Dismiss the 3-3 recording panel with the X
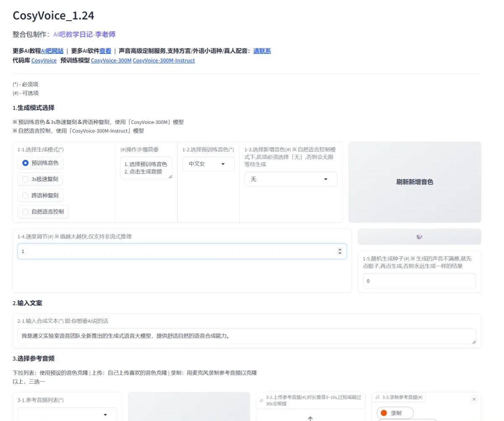The width and height of the screenshot is (504, 421). point(474,399)
